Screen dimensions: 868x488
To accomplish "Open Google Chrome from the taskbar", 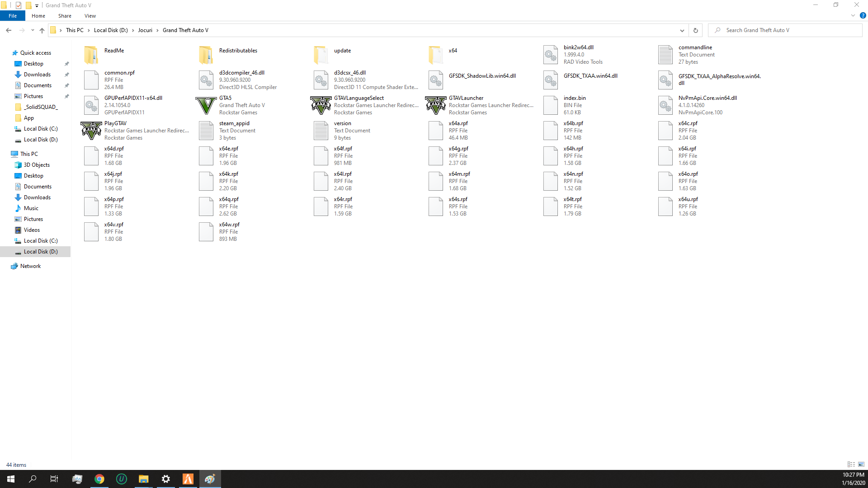I will (99, 479).
